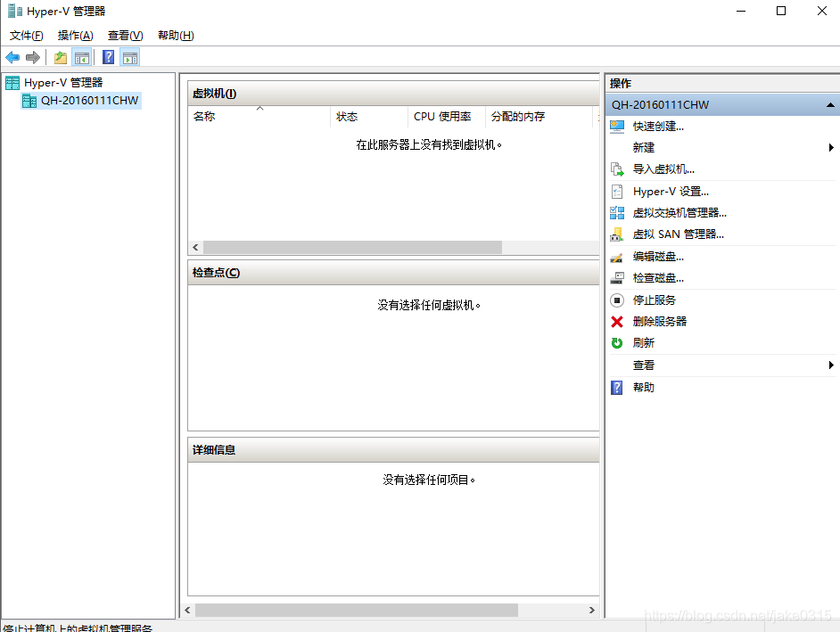Click the 虚拟机(I) panel header

click(x=393, y=94)
